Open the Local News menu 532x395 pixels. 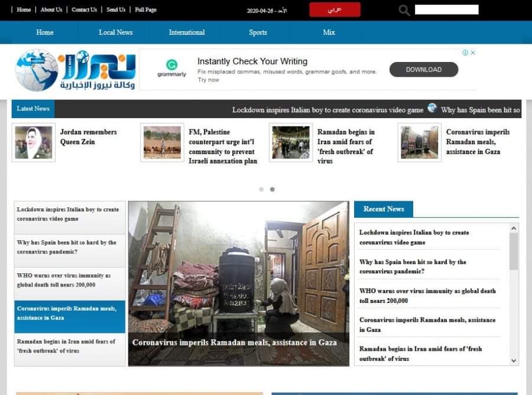click(115, 32)
